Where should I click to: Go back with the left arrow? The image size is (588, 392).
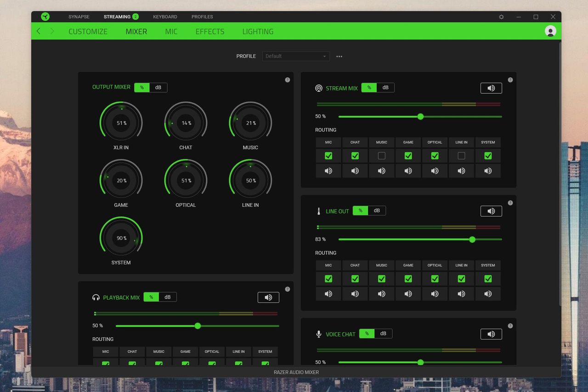pos(39,31)
